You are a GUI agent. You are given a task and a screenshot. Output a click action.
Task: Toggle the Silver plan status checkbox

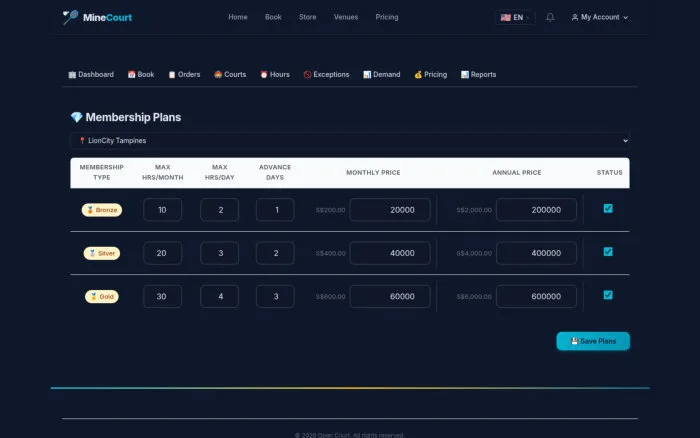coord(608,252)
